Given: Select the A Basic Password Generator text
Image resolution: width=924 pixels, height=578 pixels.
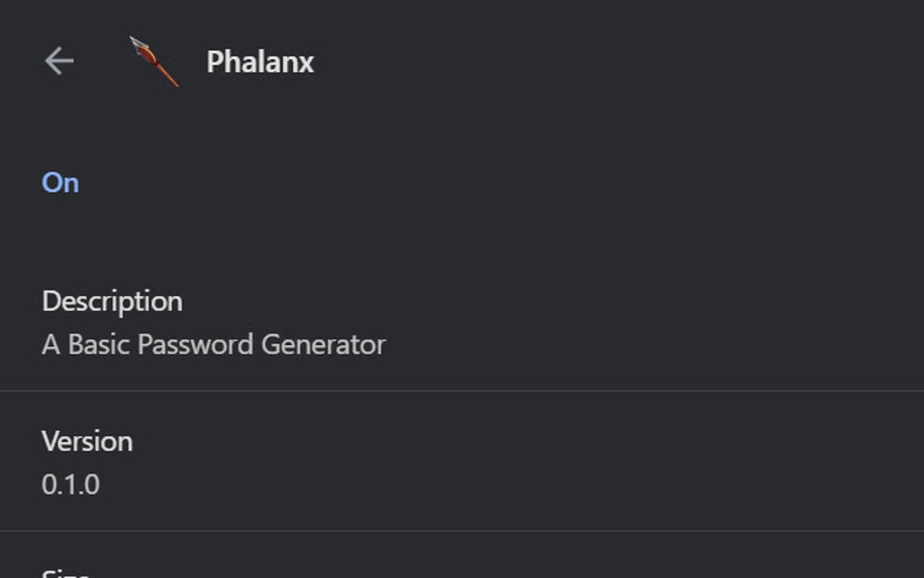Looking at the screenshot, I should click(x=212, y=344).
